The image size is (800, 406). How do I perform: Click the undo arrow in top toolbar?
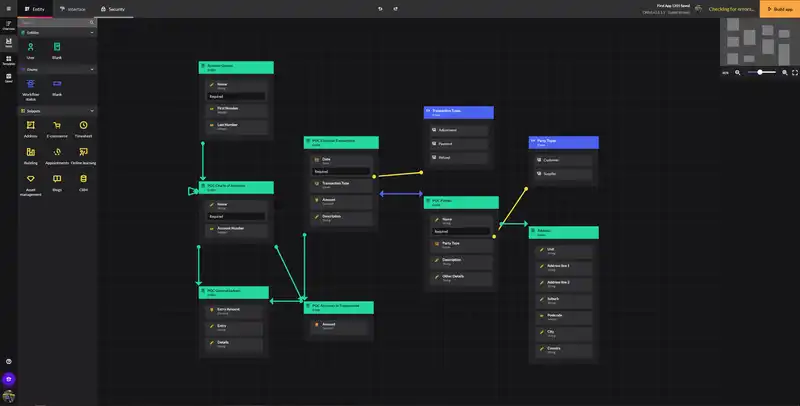(x=380, y=9)
